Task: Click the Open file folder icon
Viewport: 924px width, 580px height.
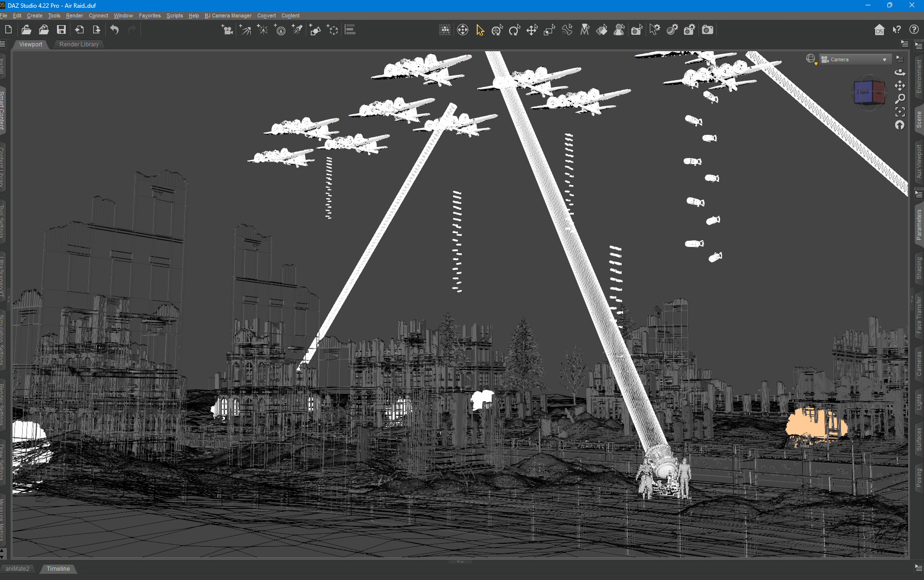Action: (26, 30)
